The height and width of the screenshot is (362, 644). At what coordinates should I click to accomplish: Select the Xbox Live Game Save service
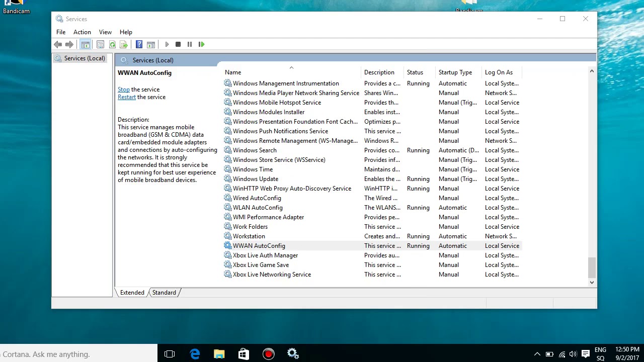372,265
